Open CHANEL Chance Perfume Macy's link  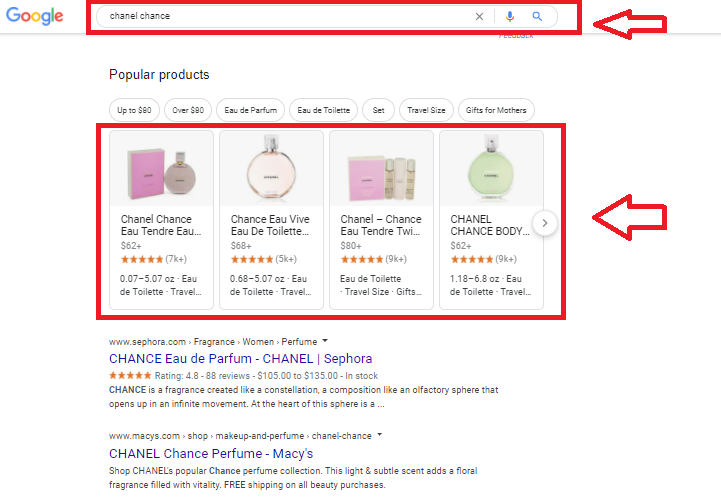(x=210, y=453)
